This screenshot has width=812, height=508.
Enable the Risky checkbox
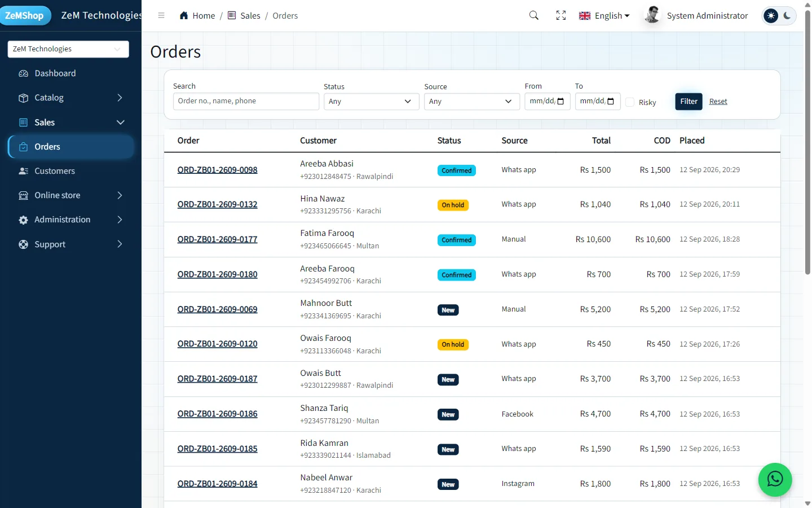pyautogui.click(x=630, y=102)
